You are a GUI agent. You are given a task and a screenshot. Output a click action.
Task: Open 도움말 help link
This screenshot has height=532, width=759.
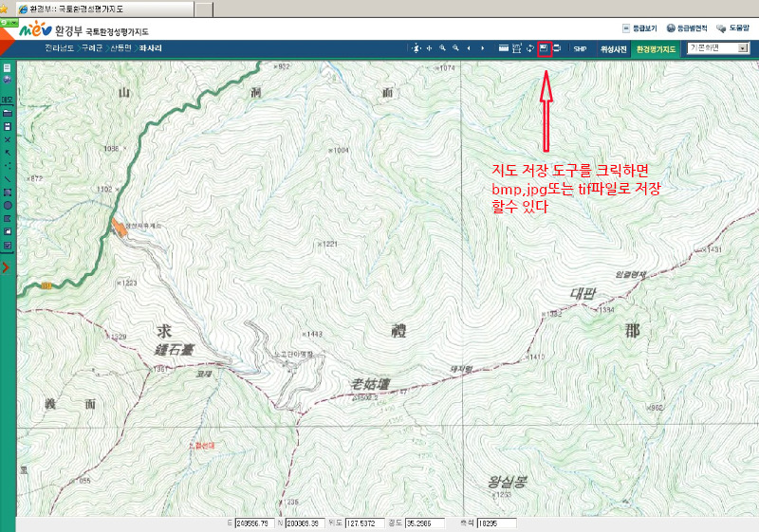point(732,28)
